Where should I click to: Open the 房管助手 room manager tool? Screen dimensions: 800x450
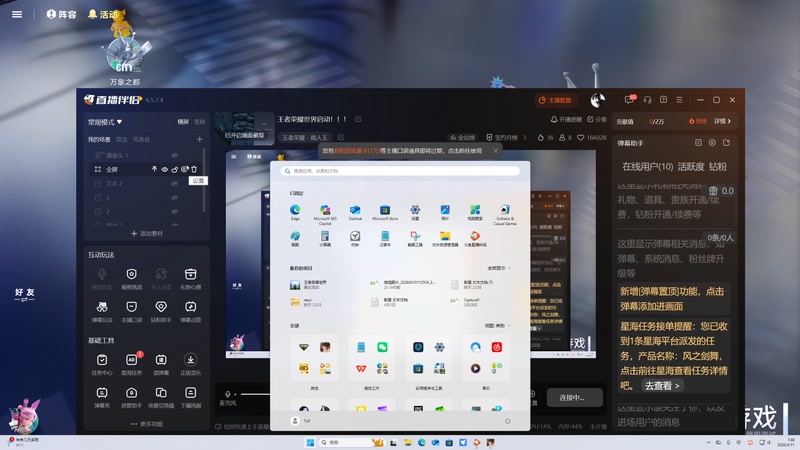(x=132, y=397)
